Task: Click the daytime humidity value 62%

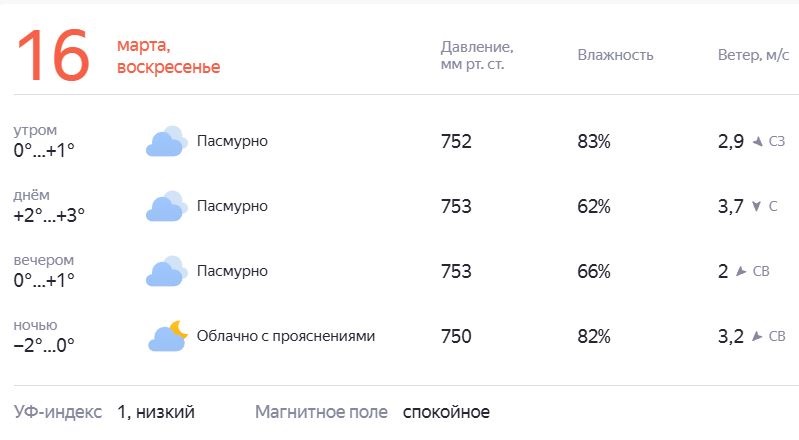Action: [594, 206]
